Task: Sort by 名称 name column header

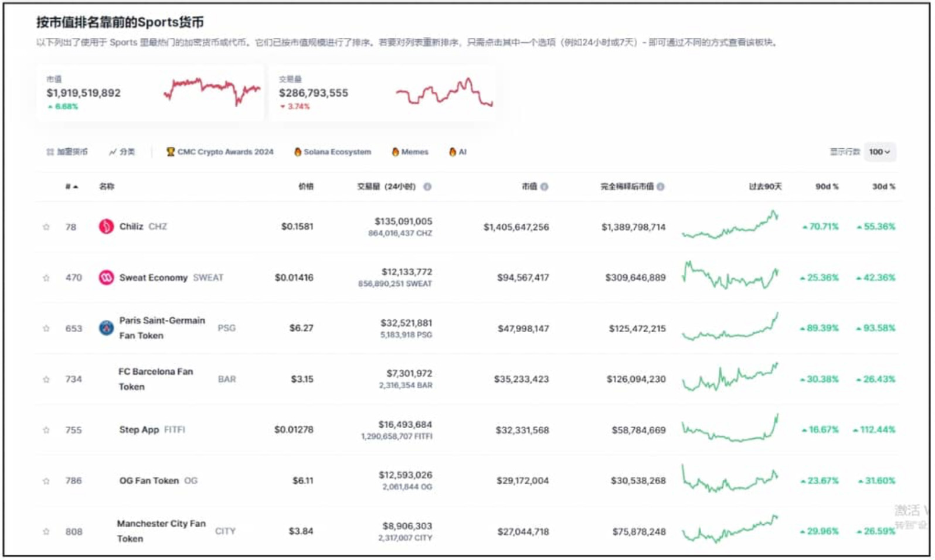Action: [107, 187]
